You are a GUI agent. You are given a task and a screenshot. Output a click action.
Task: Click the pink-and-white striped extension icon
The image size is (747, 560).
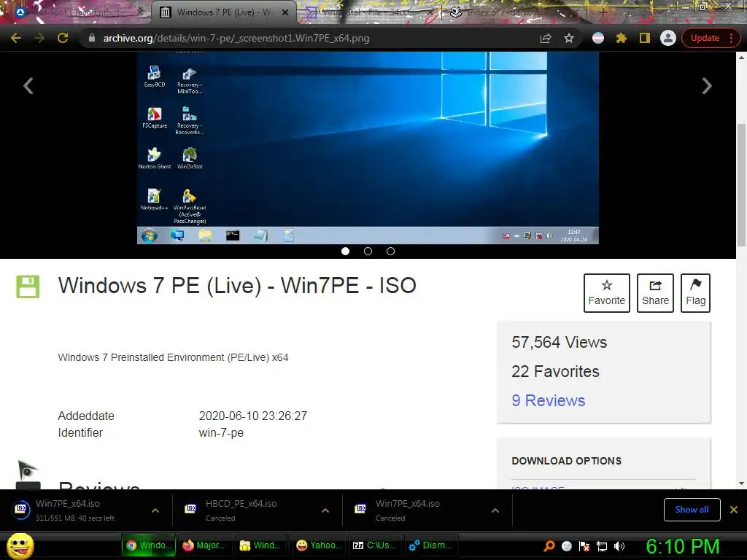click(x=598, y=38)
